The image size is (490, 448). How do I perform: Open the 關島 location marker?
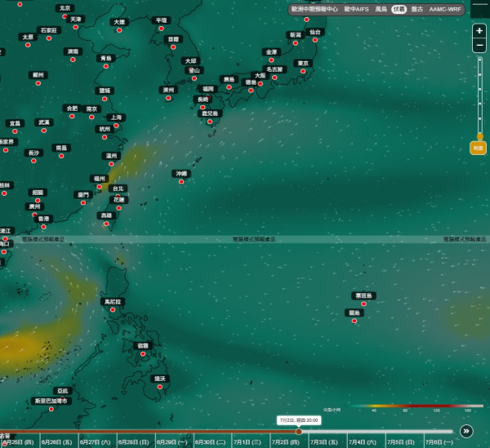point(354,321)
